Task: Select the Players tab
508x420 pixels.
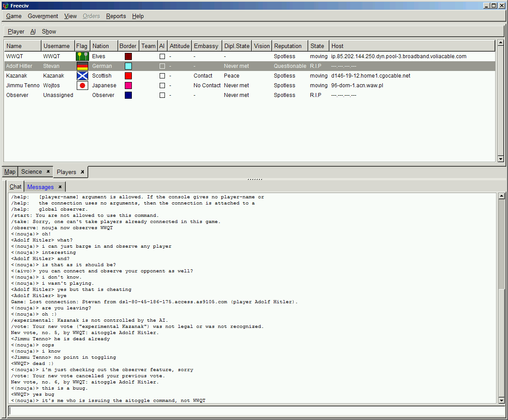Action: pyautogui.click(x=67, y=172)
